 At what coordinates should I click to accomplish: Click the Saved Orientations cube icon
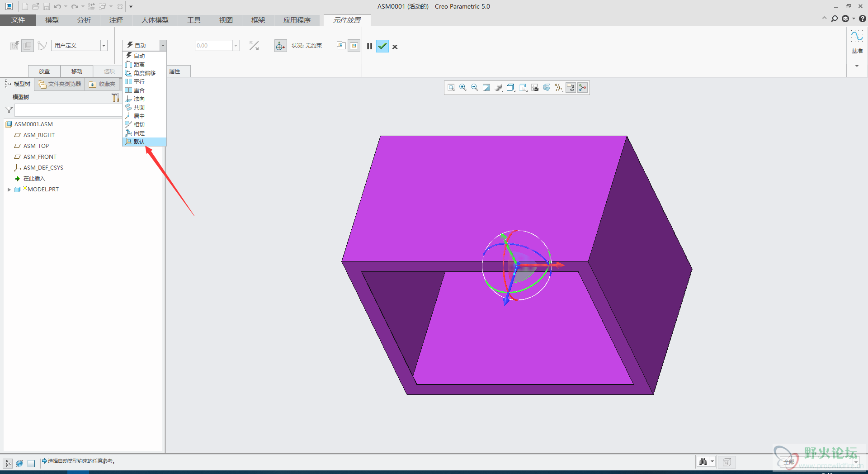click(510, 88)
